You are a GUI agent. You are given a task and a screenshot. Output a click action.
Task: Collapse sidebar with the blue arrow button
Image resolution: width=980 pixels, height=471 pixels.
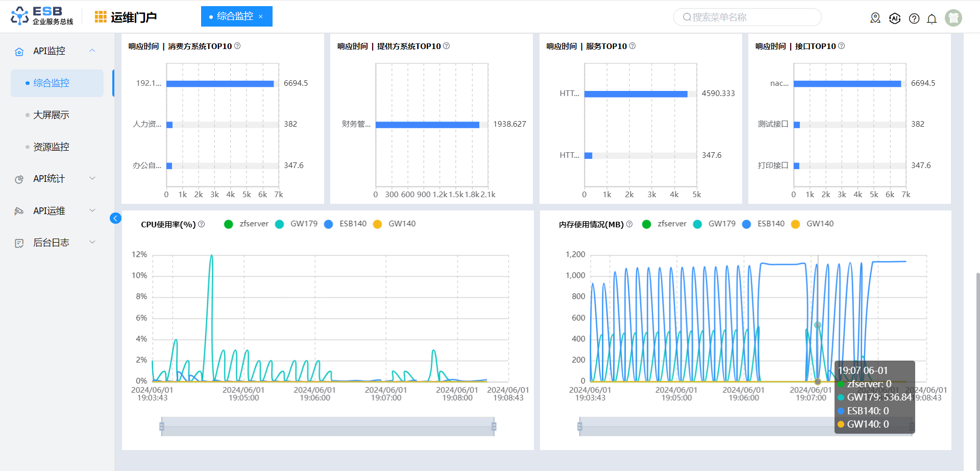point(115,219)
